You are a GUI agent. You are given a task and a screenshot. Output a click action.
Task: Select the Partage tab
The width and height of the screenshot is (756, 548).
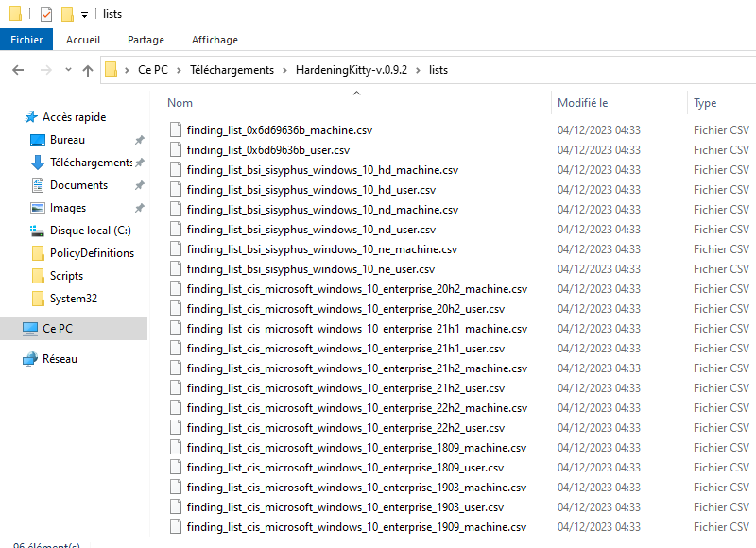pyautogui.click(x=146, y=40)
